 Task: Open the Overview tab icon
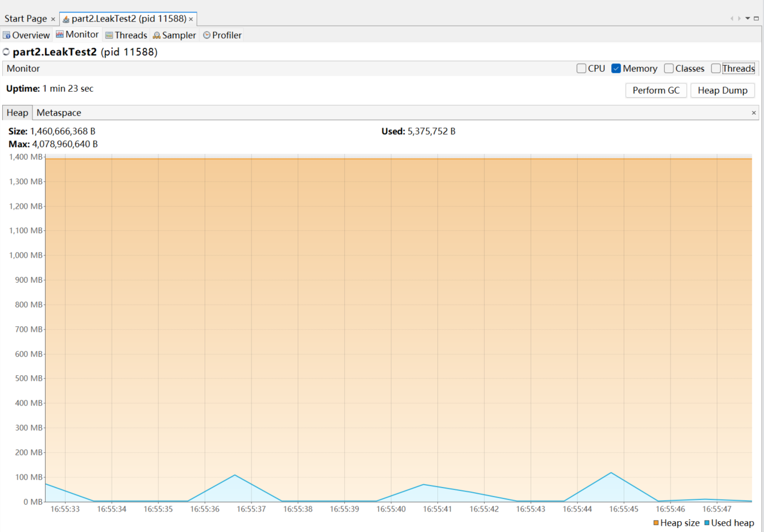click(7, 35)
